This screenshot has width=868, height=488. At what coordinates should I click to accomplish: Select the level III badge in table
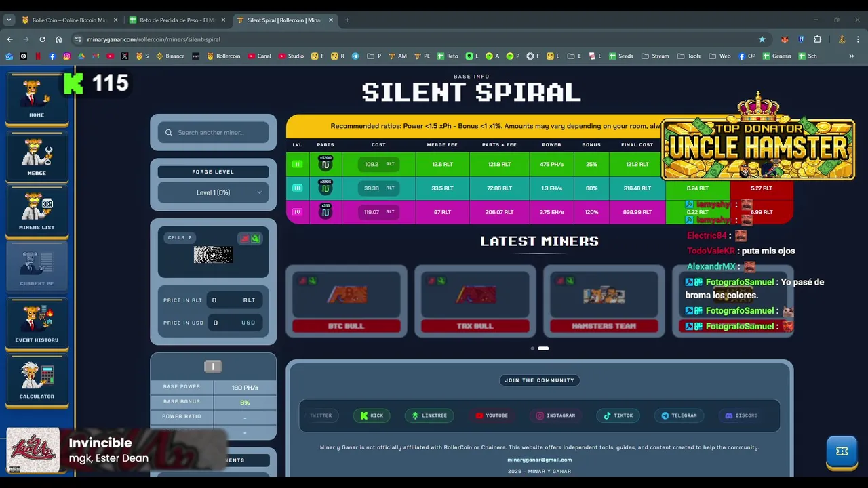coord(297,188)
